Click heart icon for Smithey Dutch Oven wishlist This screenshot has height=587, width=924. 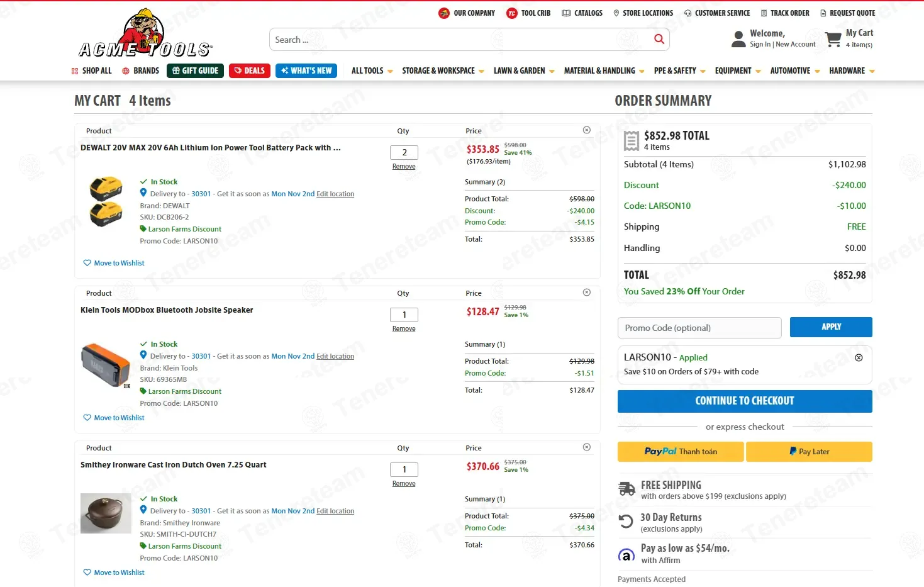tap(87, 573)
